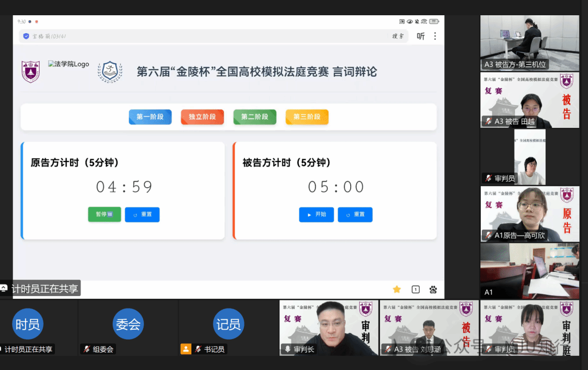
Task: Click the muted mic icon for 组委会
Action: 87,349
